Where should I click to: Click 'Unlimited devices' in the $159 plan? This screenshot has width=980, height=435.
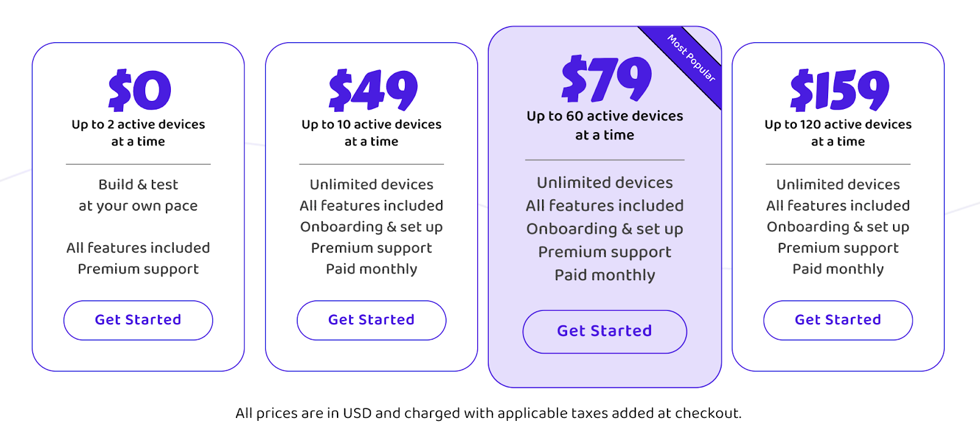pyautogui.click(x=838, y=184)
